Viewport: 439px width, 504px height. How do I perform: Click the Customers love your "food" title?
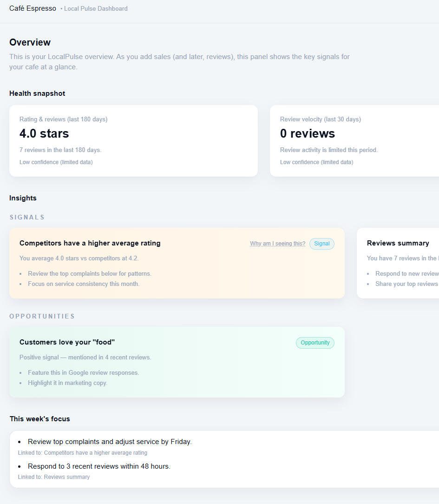(x=67, y=342)
